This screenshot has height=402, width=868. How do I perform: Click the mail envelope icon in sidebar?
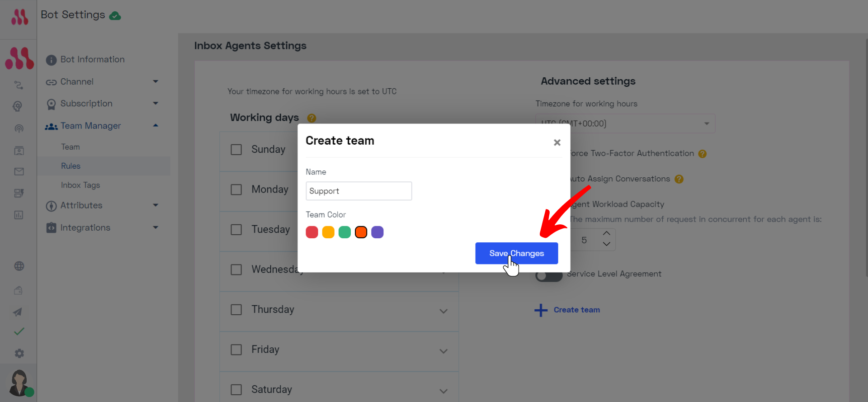(x=19, y=171)
